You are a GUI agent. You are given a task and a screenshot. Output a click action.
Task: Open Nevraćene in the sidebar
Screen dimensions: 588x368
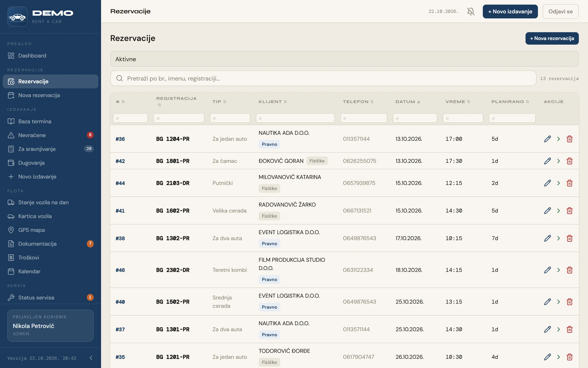[x=51, y=135]
